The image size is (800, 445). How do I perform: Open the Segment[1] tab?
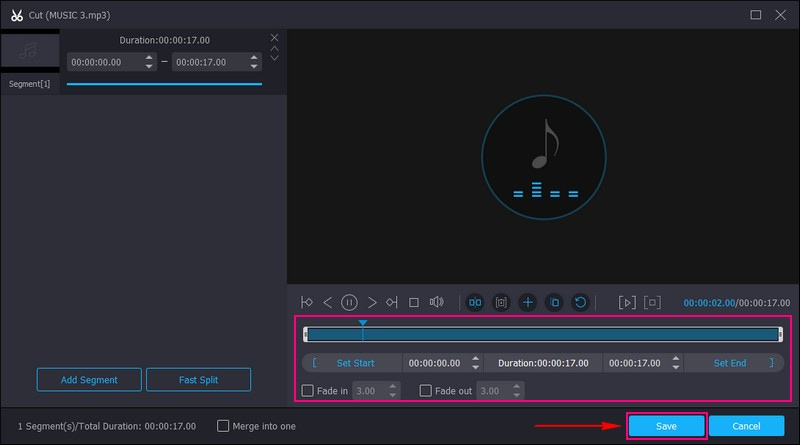tap(29, 84)
